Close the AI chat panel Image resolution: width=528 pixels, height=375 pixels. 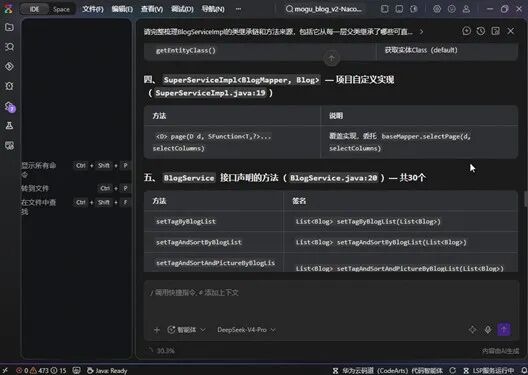(x=510, y=31)
